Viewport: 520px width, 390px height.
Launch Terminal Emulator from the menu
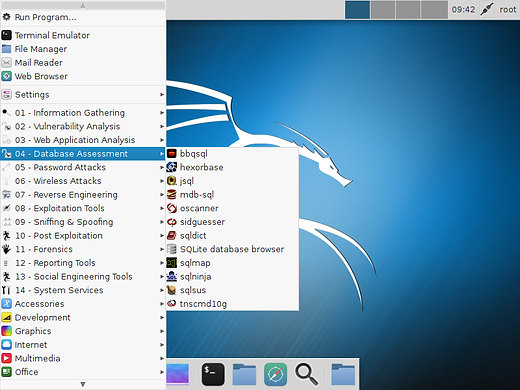pos(83,35)
